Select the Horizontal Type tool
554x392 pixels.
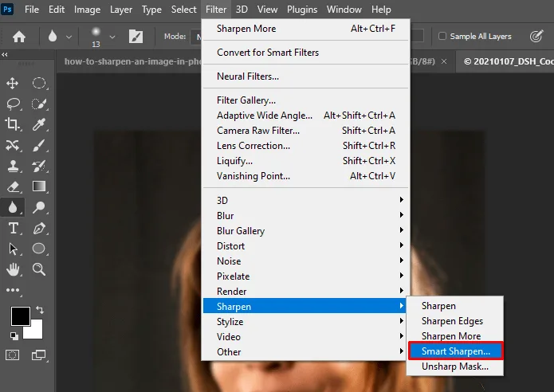tap(13, 228)
